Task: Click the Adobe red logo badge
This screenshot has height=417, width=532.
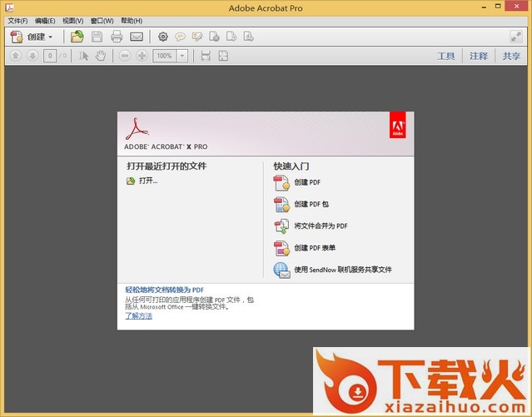Action: 398,125
